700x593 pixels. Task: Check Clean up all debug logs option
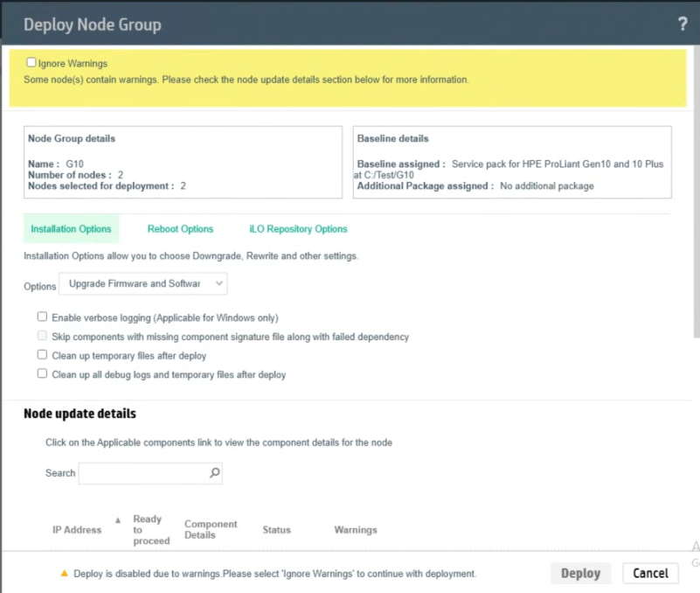tap(42, 373)
